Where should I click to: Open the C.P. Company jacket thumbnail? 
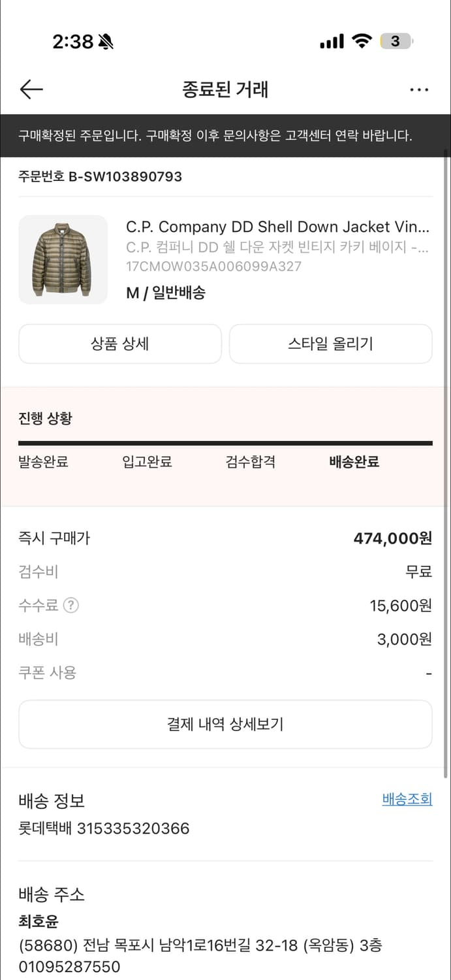[x=63, y=259]
